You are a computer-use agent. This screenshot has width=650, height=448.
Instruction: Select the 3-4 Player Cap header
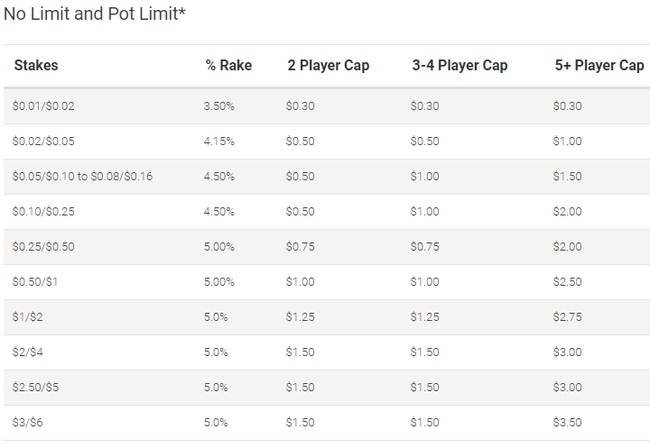click(x=460, y=65)
